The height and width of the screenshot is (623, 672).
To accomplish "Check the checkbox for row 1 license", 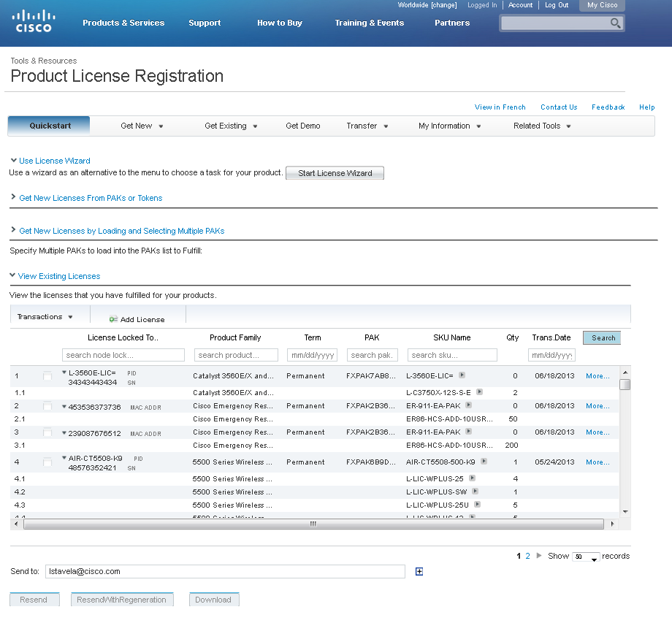I will [47, 375].
